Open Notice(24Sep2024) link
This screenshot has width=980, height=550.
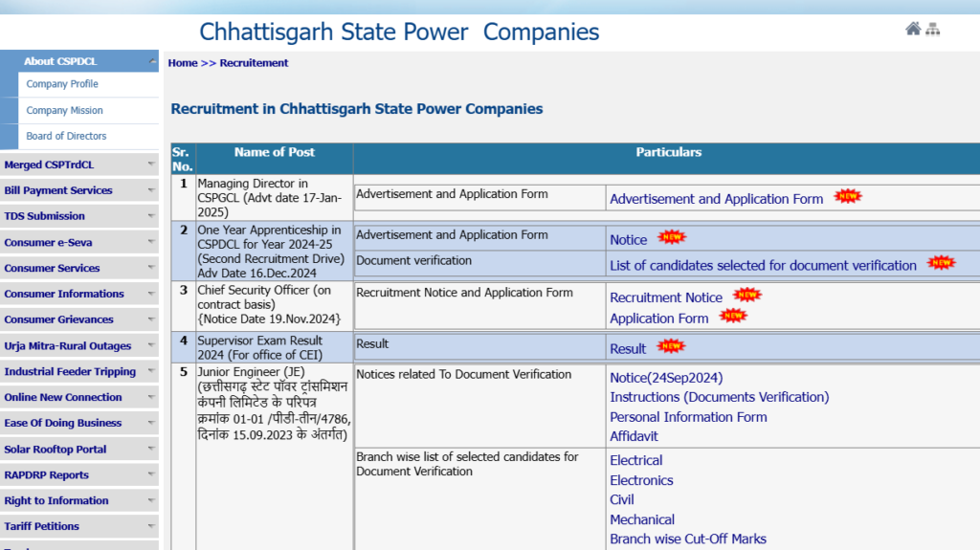(666, 378)
